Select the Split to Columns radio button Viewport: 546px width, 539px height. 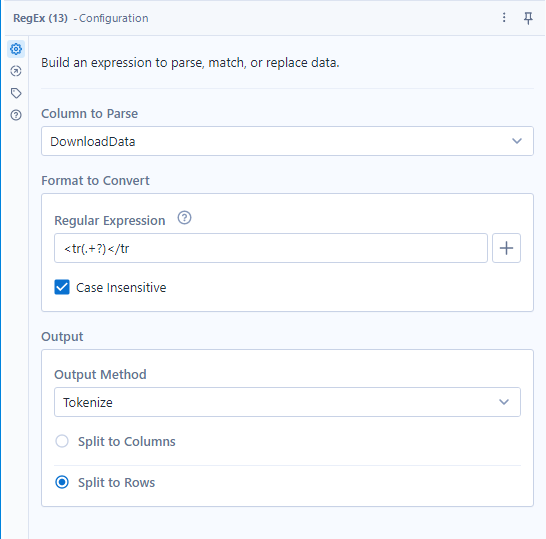coord(62,441)
